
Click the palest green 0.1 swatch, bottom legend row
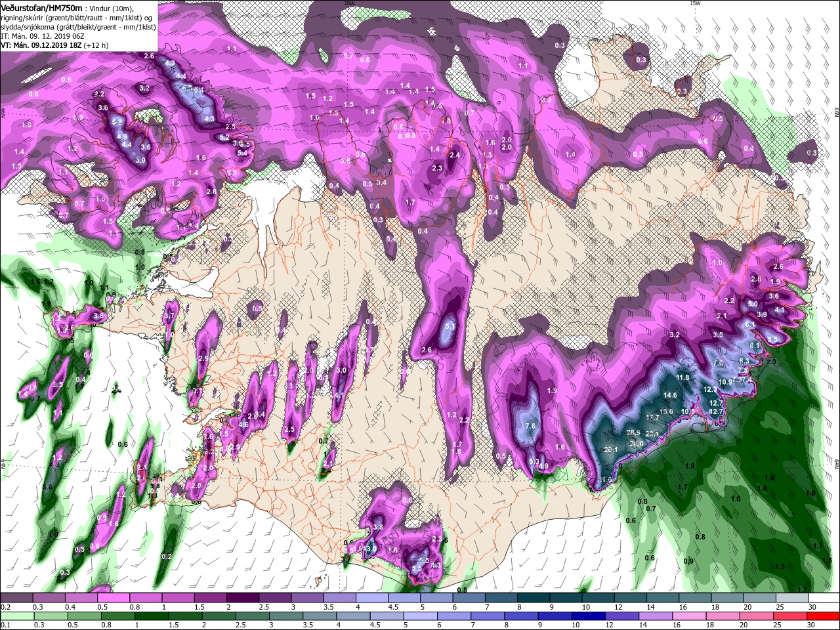pyautogui.click(x=16, y=616)
